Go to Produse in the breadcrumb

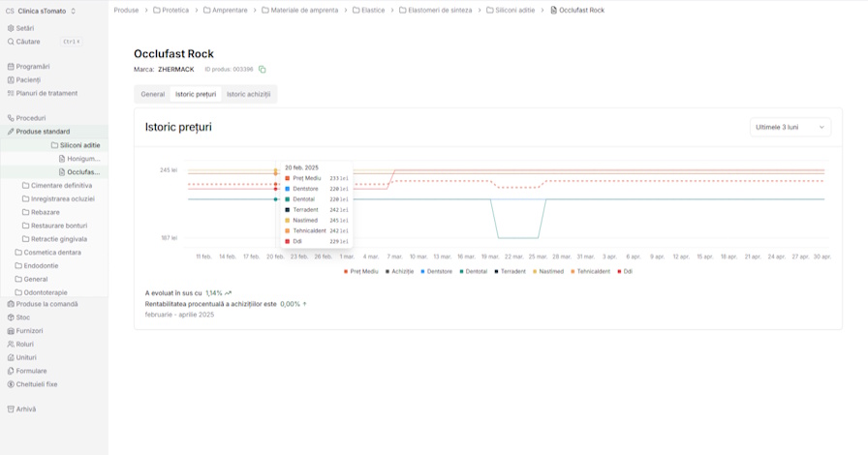pyautogui.click(x=126, y=10)
